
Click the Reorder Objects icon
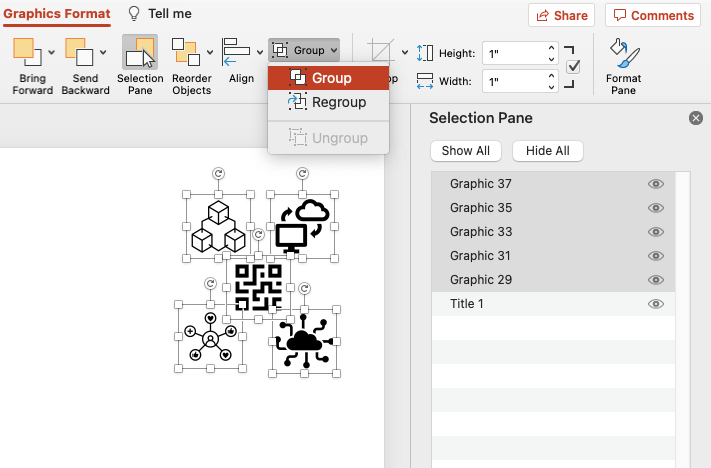click(x=186, y=52)
